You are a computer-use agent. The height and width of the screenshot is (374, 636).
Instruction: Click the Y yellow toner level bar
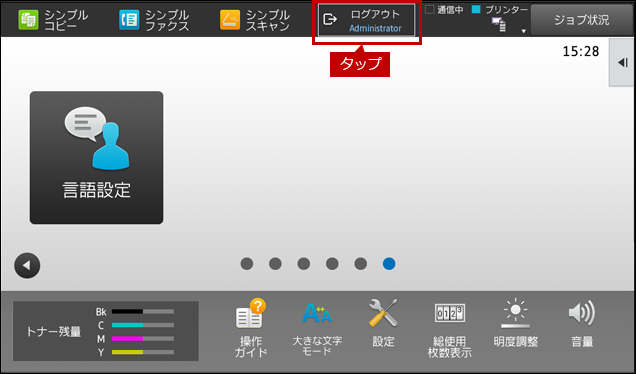click(x=143, y=352)
